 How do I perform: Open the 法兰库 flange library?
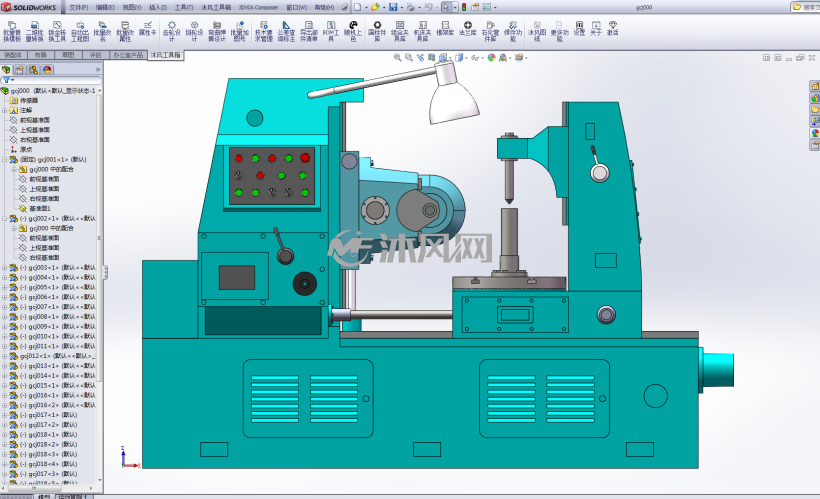coord(468,28)
